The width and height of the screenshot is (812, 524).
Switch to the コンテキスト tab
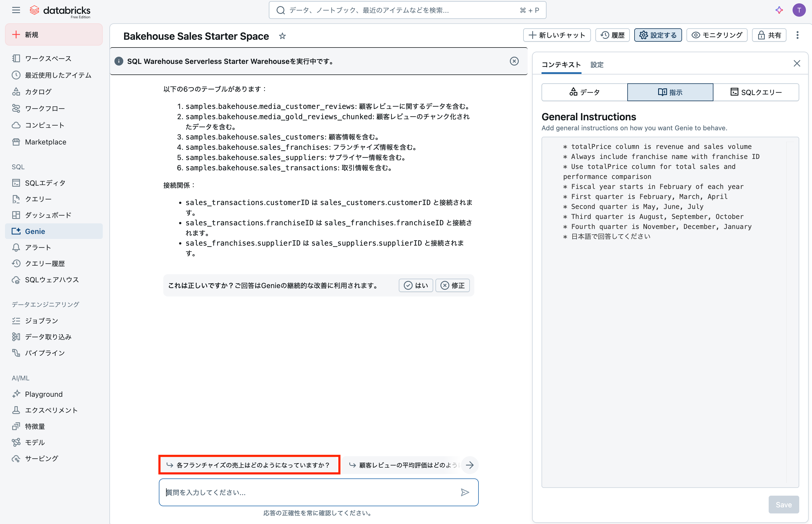(561, 65)
